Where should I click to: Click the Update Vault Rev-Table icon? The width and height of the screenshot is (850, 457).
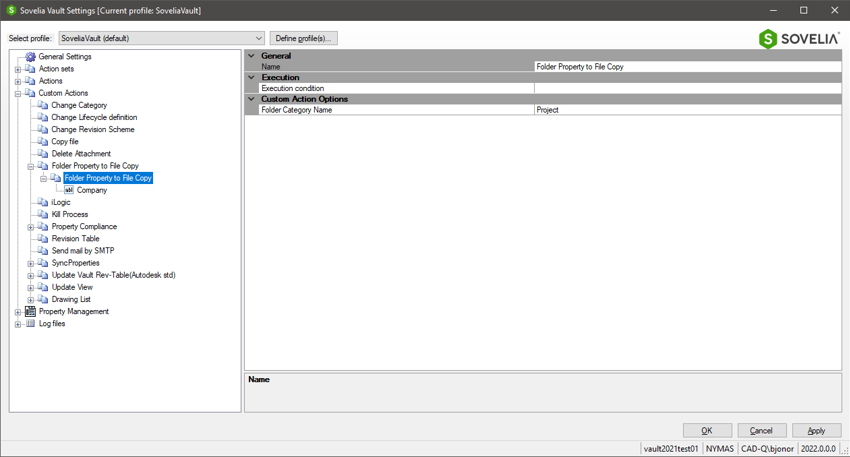[43, 275]
